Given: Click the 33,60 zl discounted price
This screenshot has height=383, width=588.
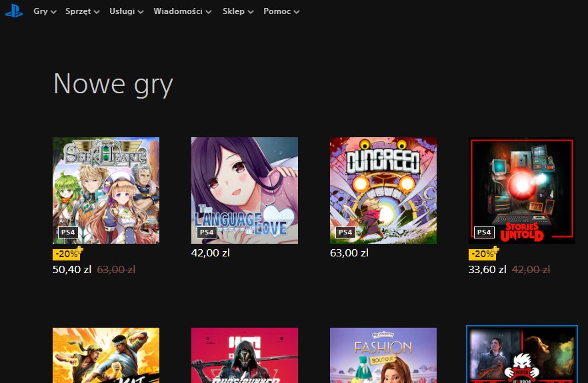Looking at the screenshot, I should click(487, 270).
